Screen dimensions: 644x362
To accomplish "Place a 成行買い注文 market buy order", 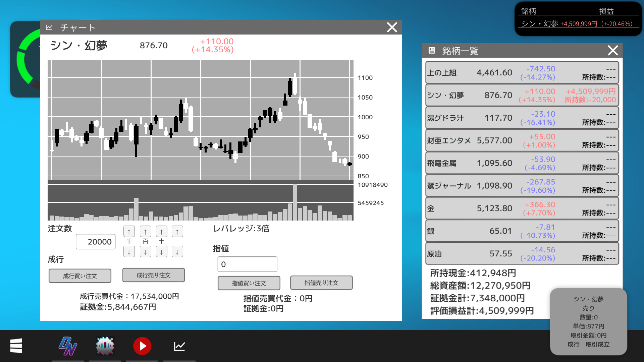I will 80,276.
